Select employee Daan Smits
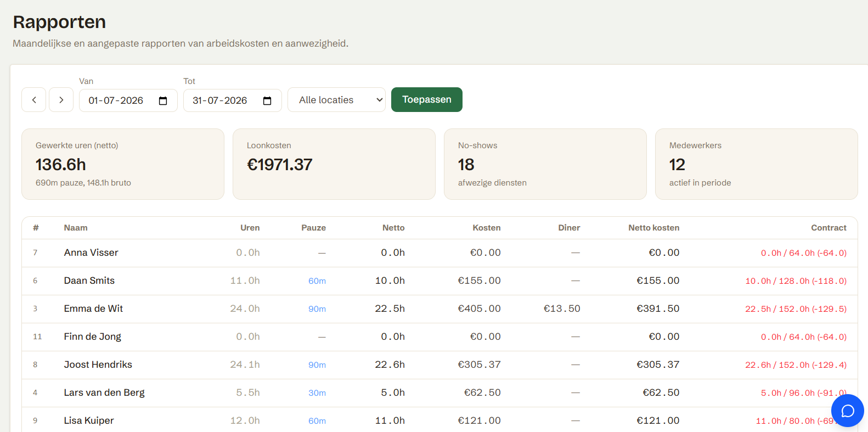Image resolution: width=868 pixels, height=432 pixels. pyautogui.click(x=89, y=280)
